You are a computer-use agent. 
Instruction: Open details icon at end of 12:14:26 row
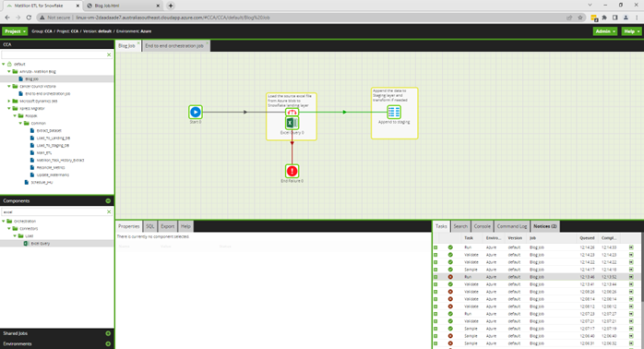(631, 247)
